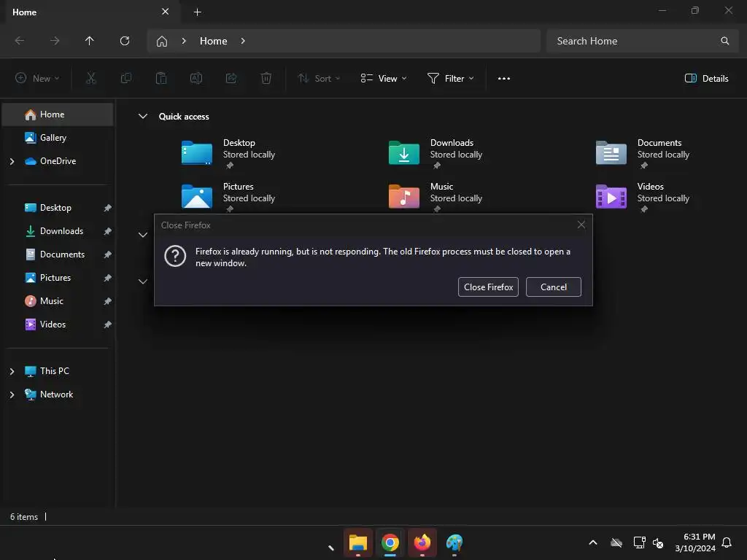Screen dimensions: 747x560
Task: Click the pin icon beside sidebar Music
Action: [108, 301]
